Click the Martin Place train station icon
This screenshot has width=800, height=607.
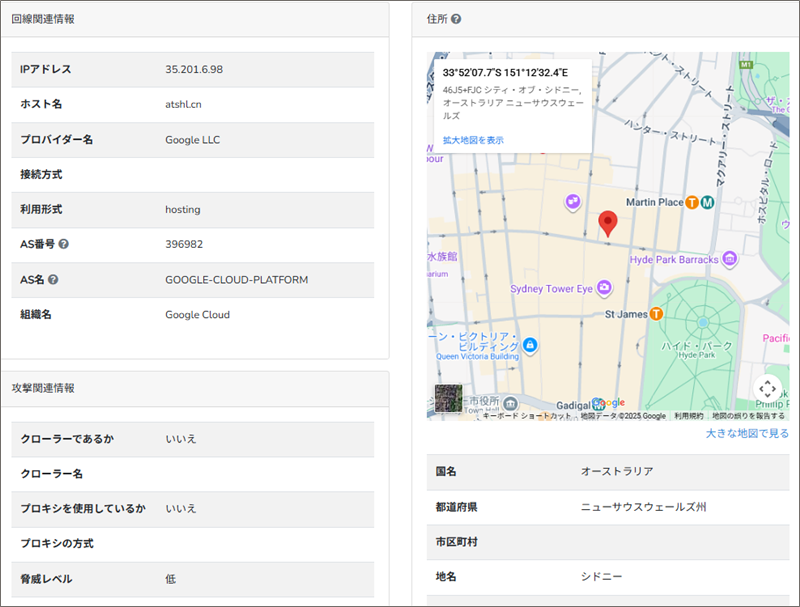click(692, 202)
